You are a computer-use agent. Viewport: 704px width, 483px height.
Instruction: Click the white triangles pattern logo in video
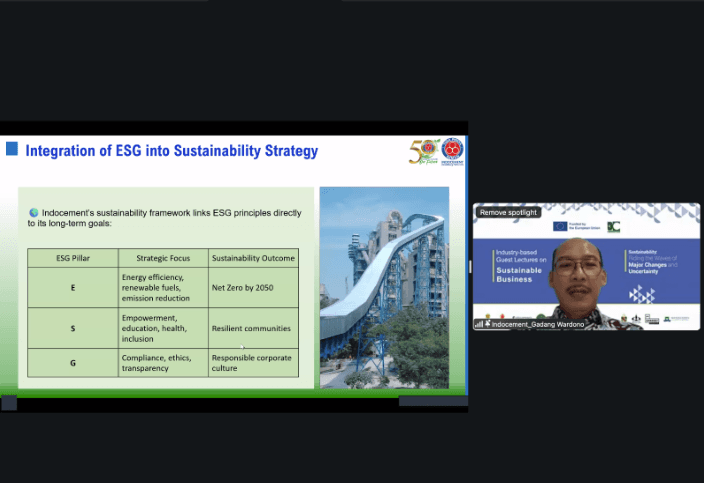(642, 294)
